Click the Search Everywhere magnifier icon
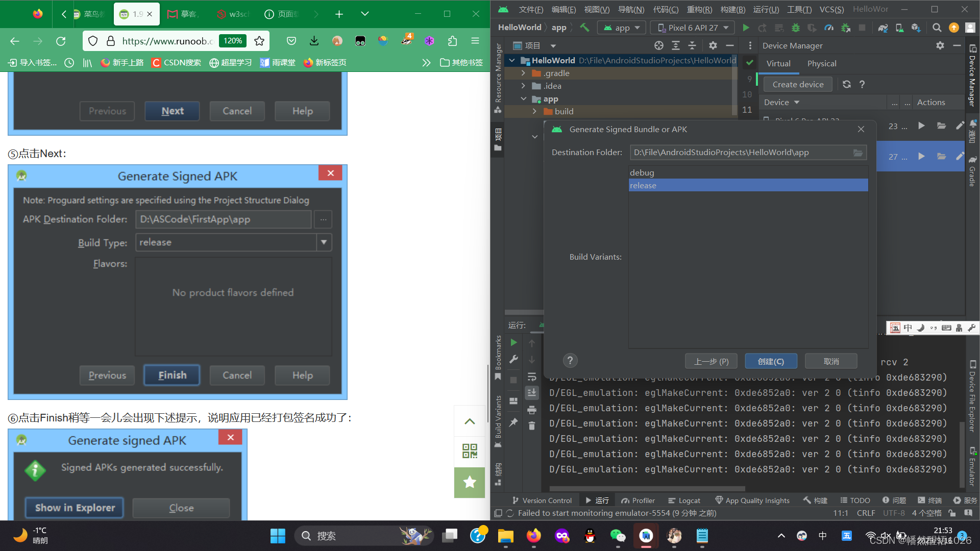Screen dimensions: 980x551 tap(937, 28)
